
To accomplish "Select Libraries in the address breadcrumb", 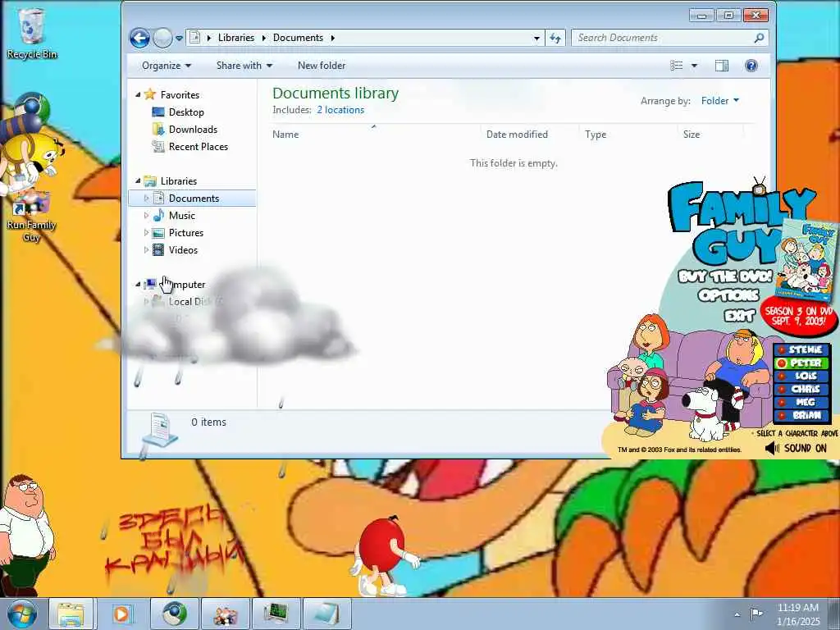I will point(235,38).
